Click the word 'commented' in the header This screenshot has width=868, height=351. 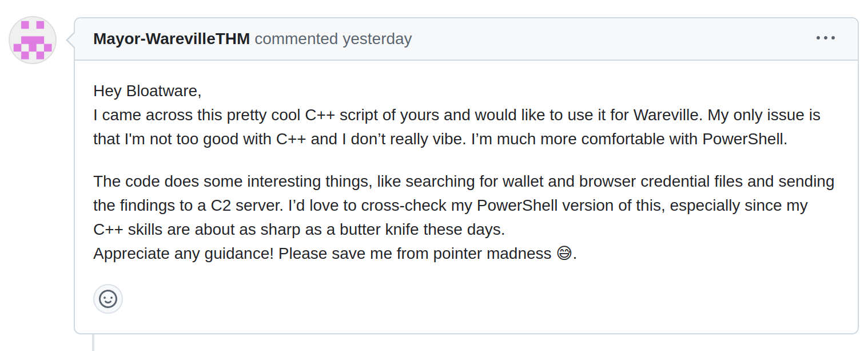pos(296,39)
